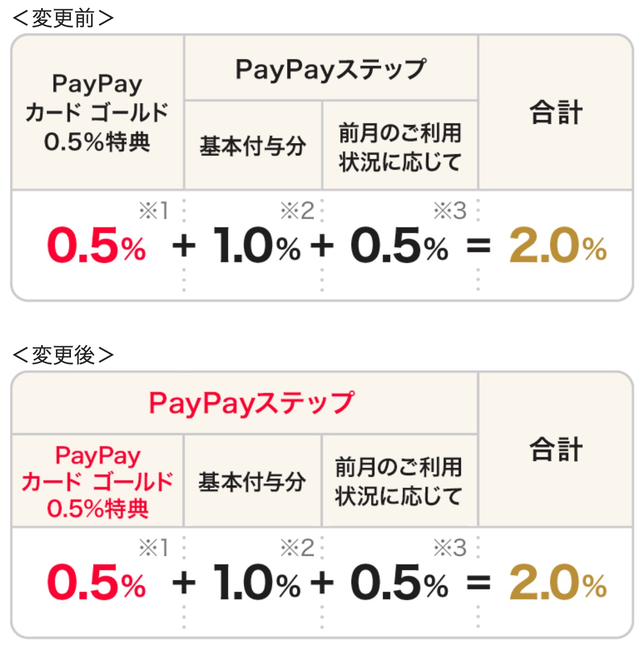Click top table PayPayカード ゴールド 0.5%特典 cell
The width and height of the screenshot is (644, 655).
coord(97,113)
